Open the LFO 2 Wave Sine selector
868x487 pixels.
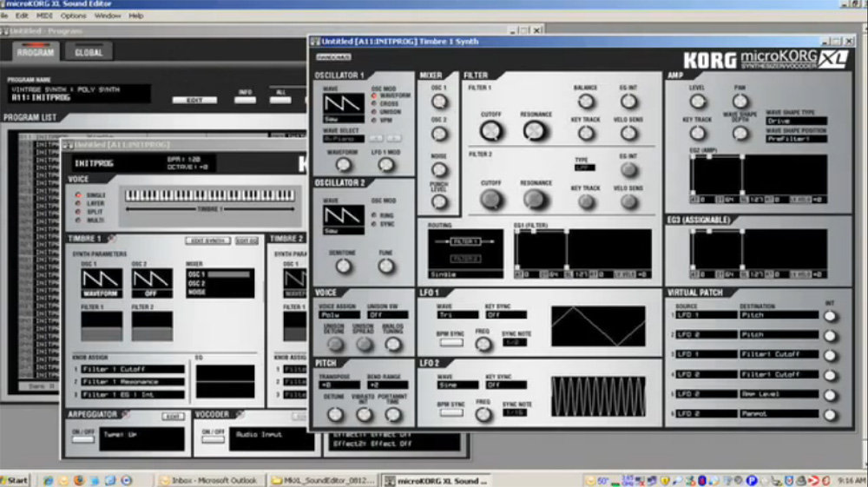tap(457, 385)
